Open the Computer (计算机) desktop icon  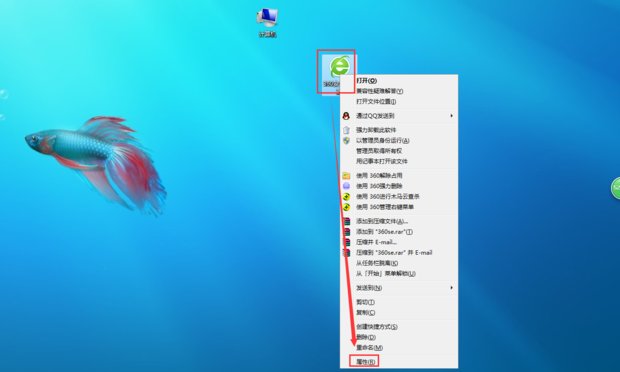tap(268, 23)
